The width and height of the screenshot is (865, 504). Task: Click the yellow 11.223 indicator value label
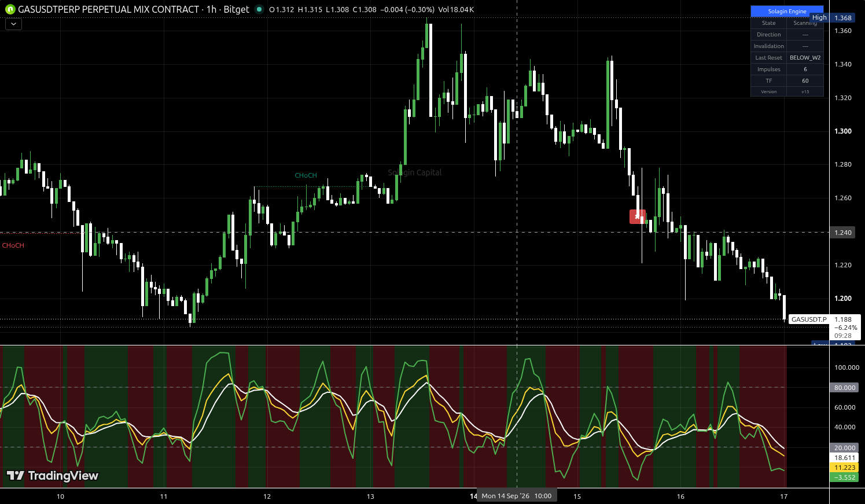845,468
